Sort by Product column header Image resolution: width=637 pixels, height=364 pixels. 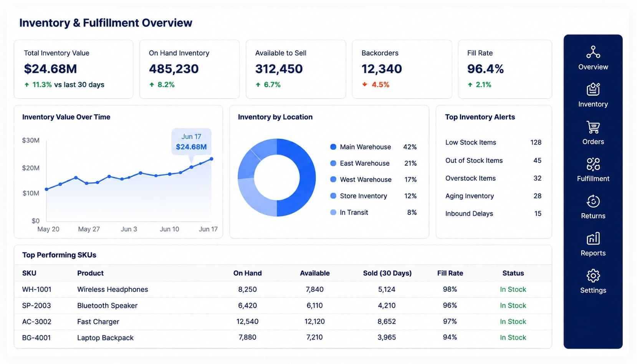[x=90, y=273]
